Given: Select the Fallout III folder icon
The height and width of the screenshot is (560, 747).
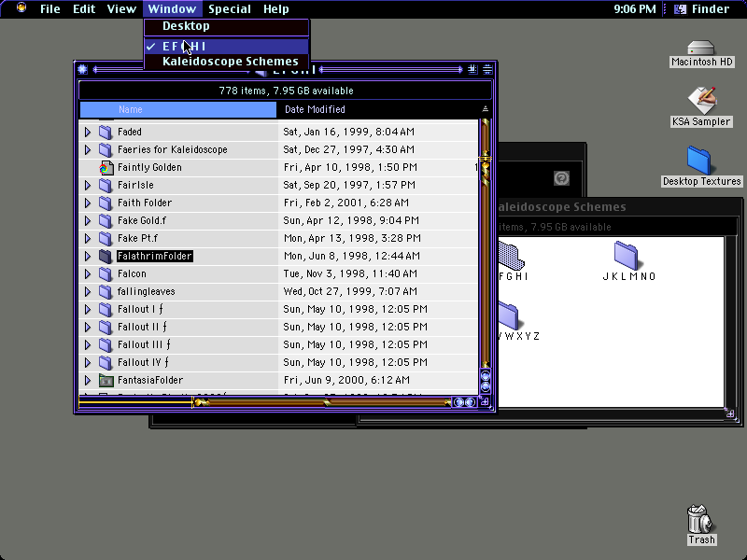Looking at the screenshot, I should coord(106,344).
